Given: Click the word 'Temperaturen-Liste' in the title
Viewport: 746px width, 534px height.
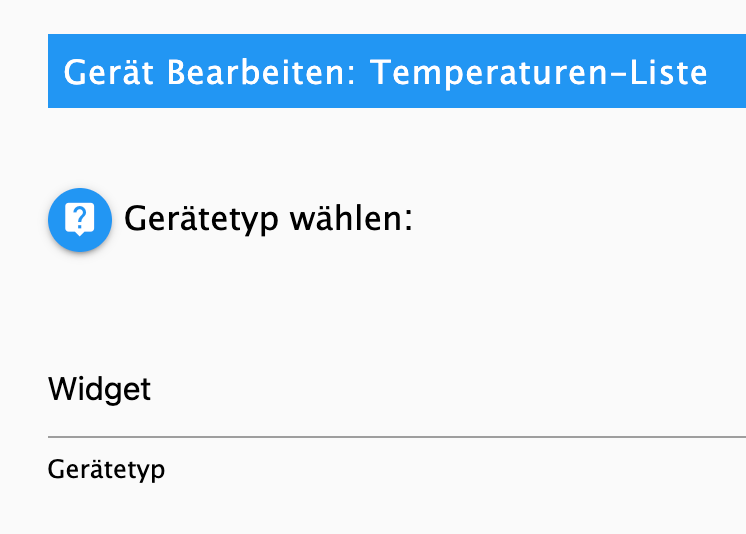Looking at the screenshot, I should (x=540, y=73).
